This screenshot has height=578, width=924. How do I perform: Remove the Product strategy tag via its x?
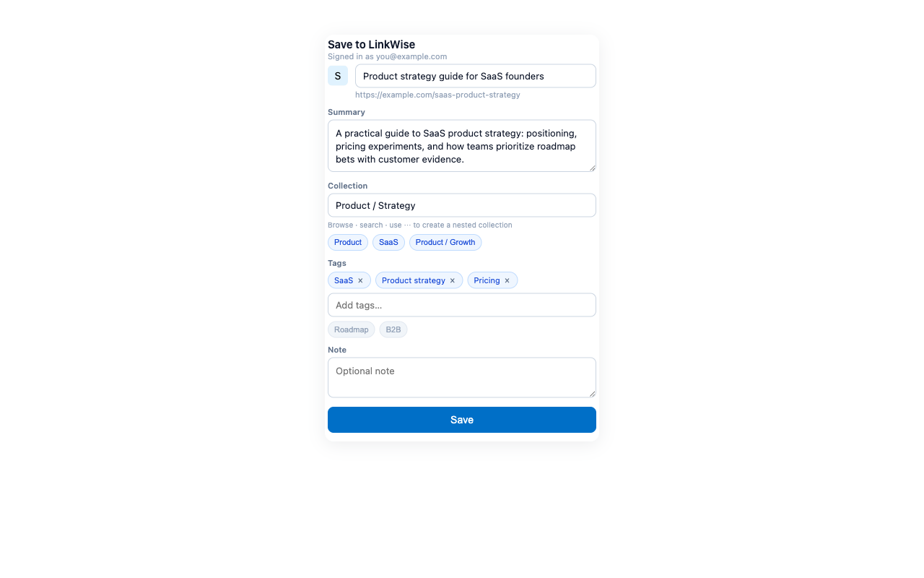tap(453, 281)
